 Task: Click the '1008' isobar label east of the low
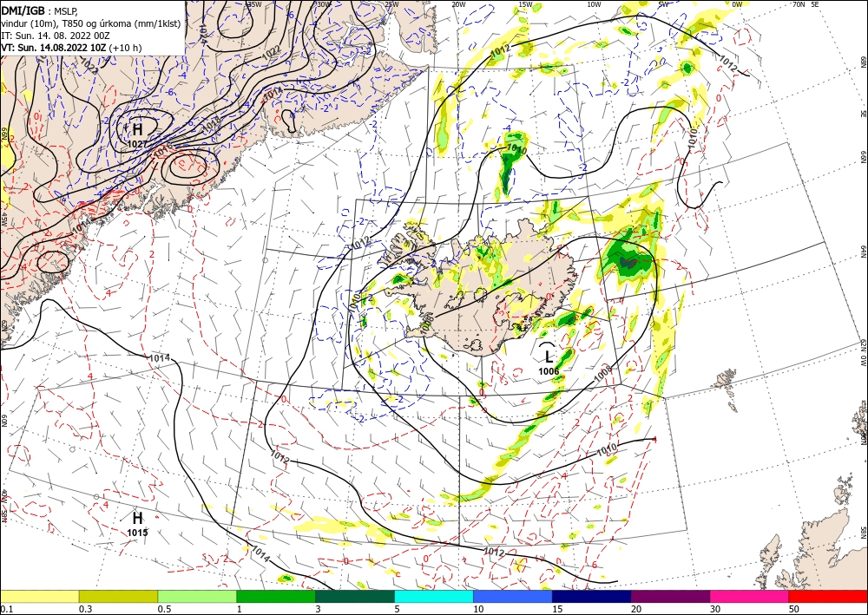pos(603,374)
